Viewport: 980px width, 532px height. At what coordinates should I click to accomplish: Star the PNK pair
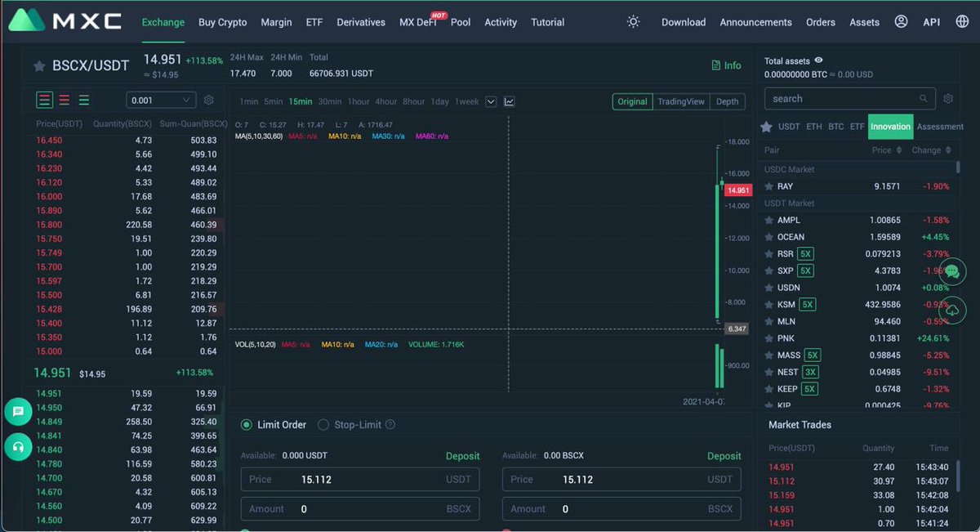768,338
